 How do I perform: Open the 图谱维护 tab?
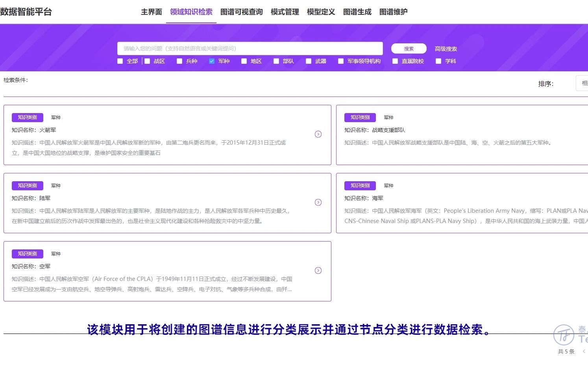coord(394,12)
